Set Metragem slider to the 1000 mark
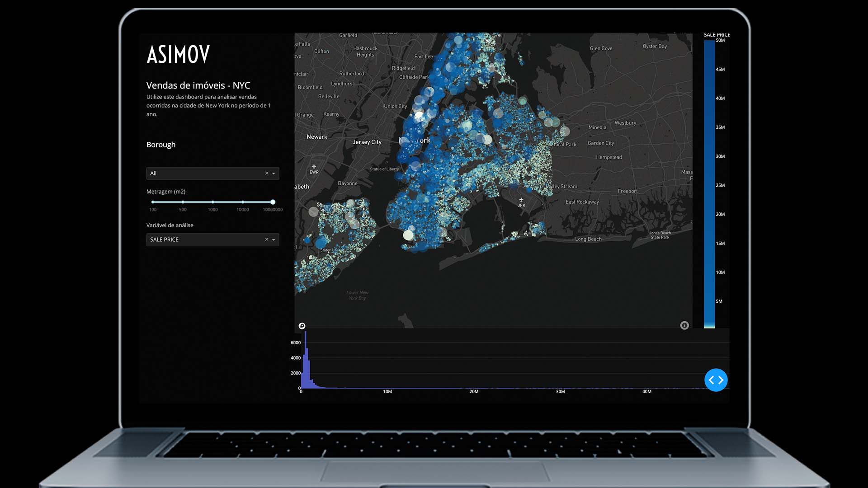 212,202
